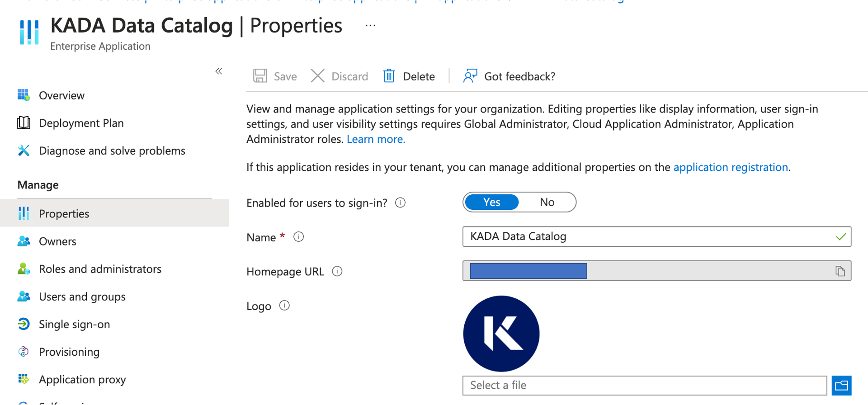The width and height of the screenshot is (868, 405).
Task: Click the KADA logo thumbnail
Action: [501, 334]
